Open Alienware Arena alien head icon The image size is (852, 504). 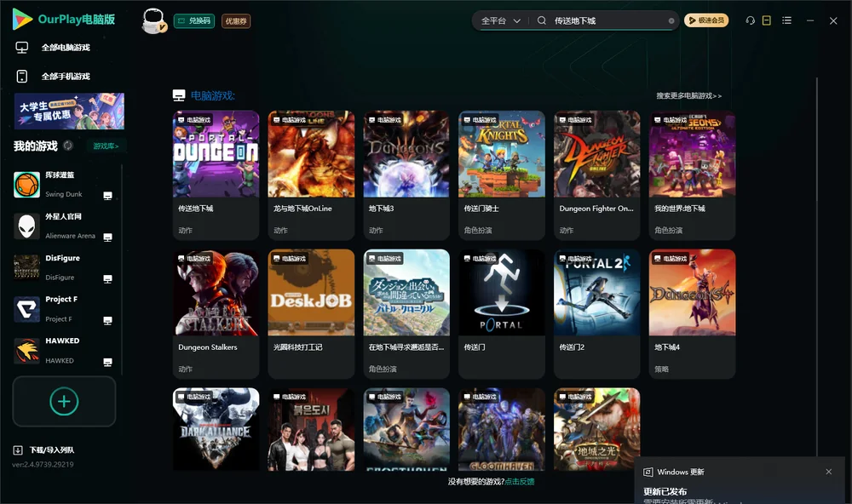(26, 226)
